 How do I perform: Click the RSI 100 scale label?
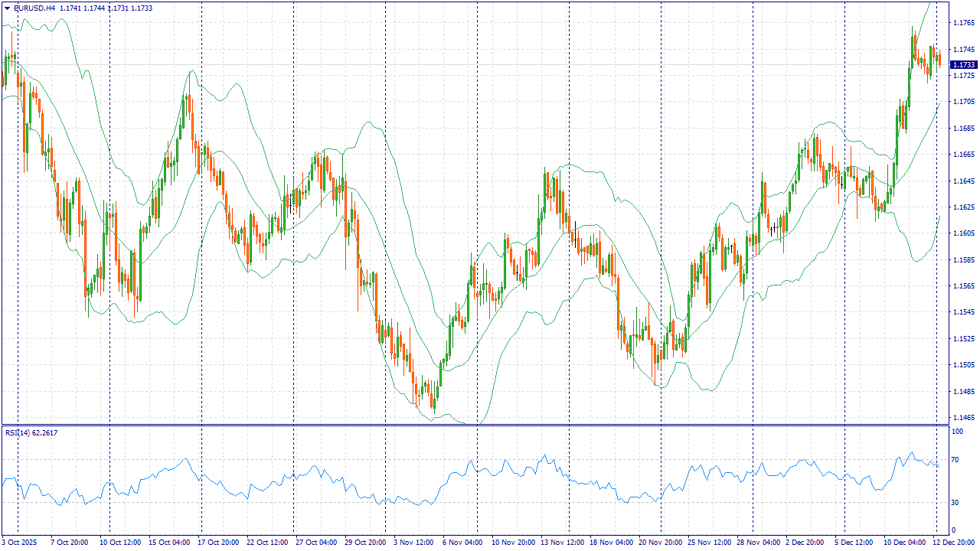(957, 432)
